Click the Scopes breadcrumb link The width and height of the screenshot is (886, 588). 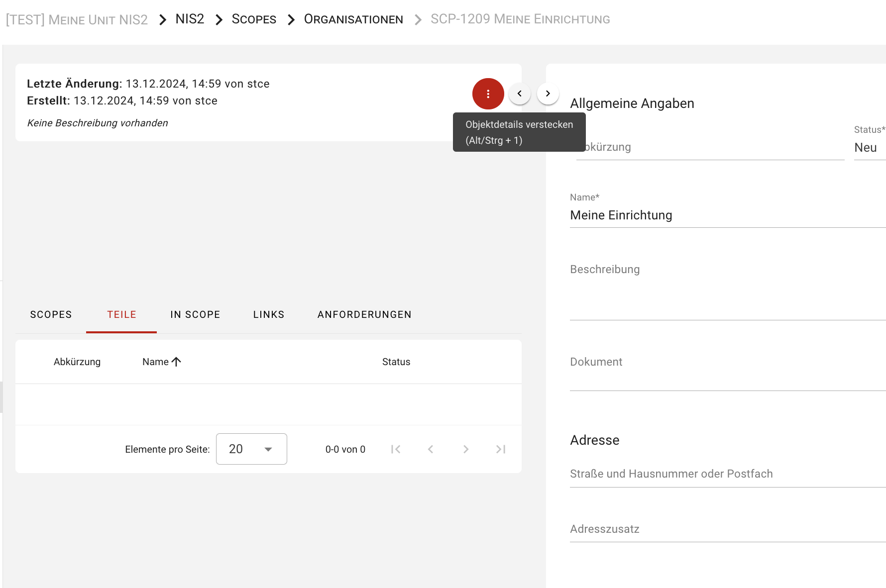(x=254, y=19)
